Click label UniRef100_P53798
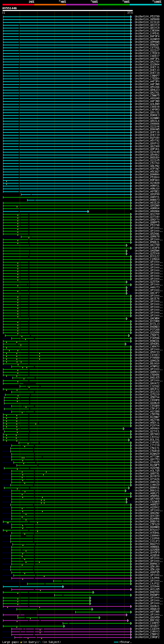Screen dimensions: 164x644 (147, 225)
